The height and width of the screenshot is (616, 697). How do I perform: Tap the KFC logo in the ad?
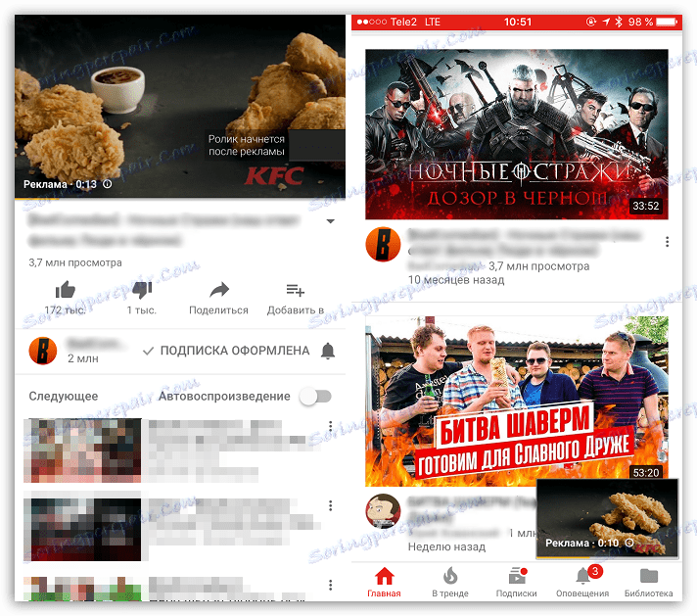(275, 176)
